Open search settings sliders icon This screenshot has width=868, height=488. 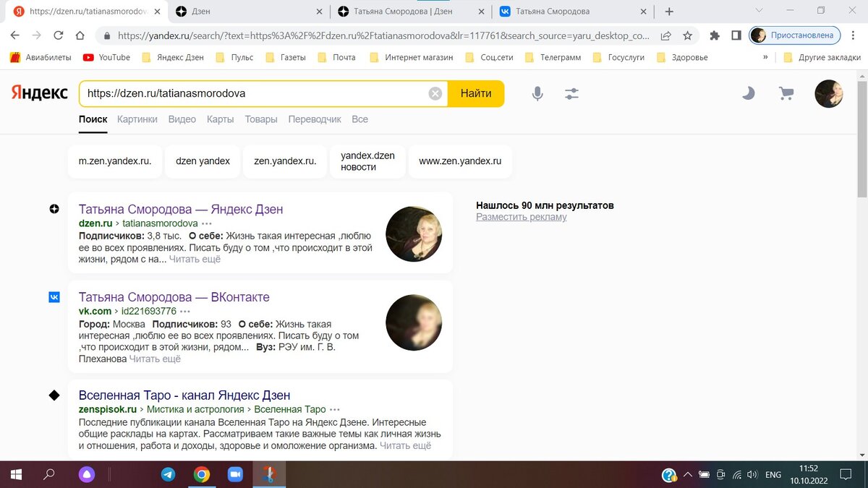(x=571, y=93)
